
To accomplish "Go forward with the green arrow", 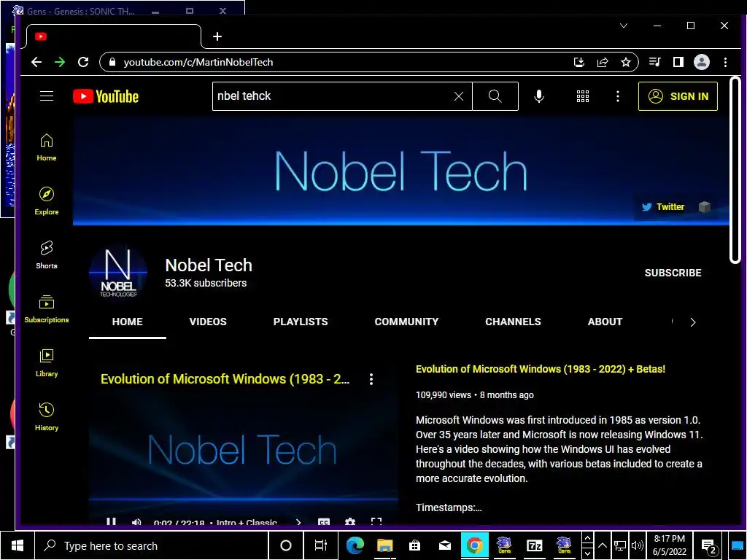I will [x=60, y=62].
